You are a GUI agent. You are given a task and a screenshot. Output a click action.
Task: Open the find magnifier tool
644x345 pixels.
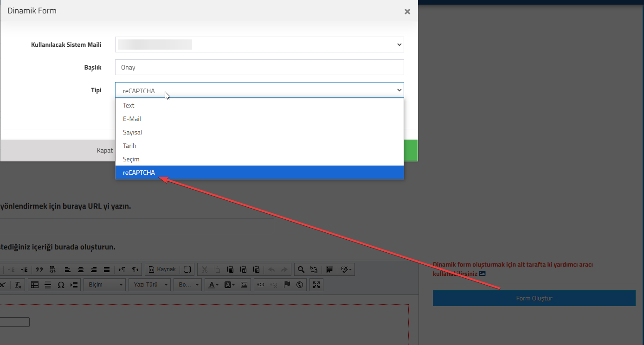tap(301, 269)
